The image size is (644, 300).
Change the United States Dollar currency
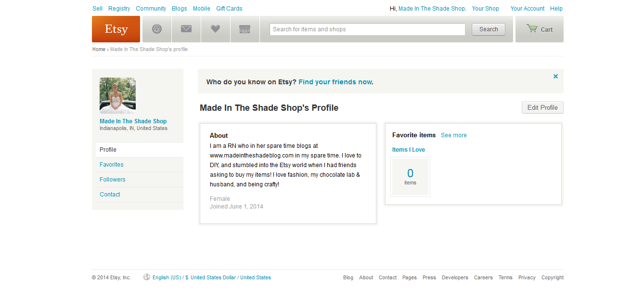coord(213,277)
